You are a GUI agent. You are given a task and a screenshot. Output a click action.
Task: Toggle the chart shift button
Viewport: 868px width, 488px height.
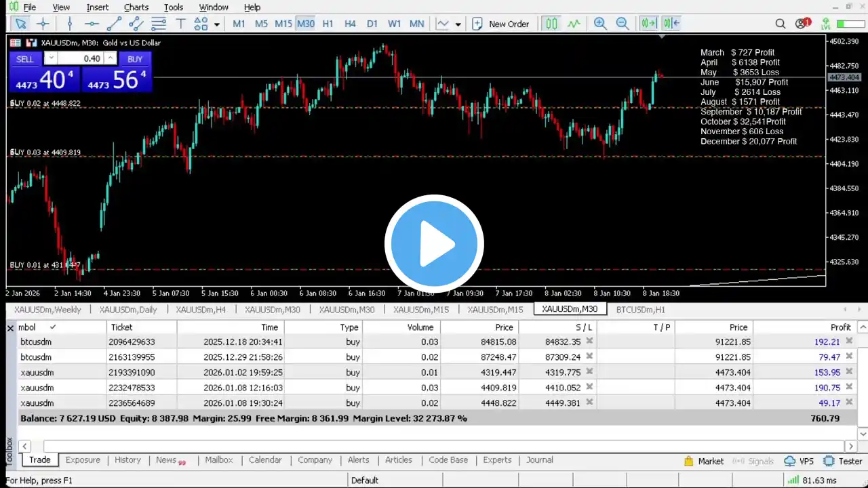click(671, 24)
